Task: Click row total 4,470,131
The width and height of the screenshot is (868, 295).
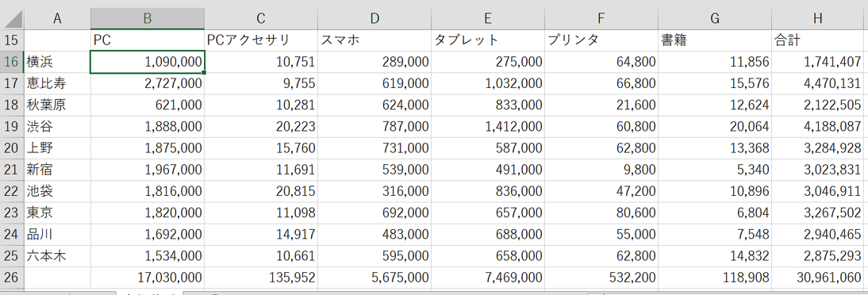Action: coord(818,83)
